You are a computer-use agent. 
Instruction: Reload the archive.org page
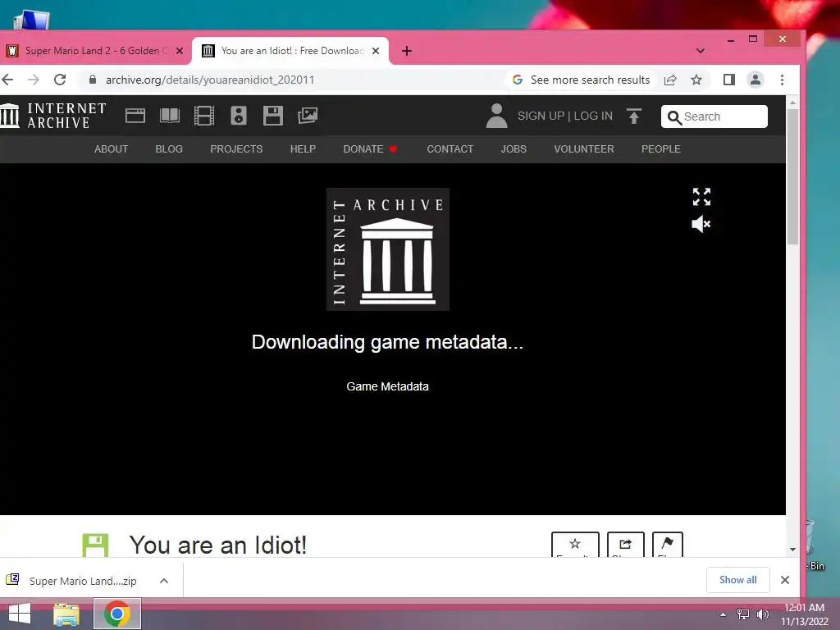click(60, 80)
